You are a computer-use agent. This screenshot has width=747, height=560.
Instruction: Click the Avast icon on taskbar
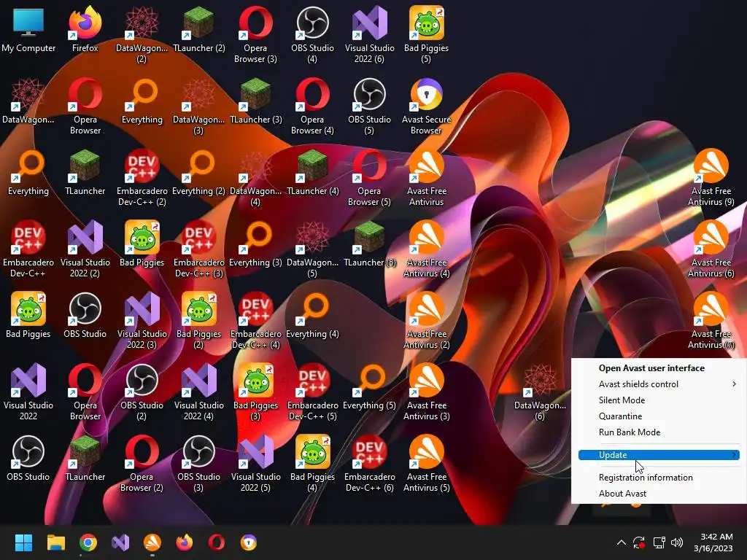point(152,542)
